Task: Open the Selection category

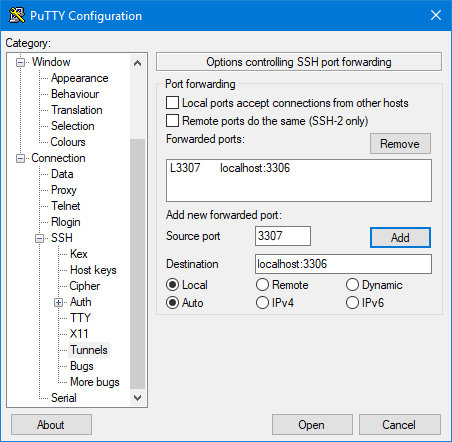Action: (72, 126)
